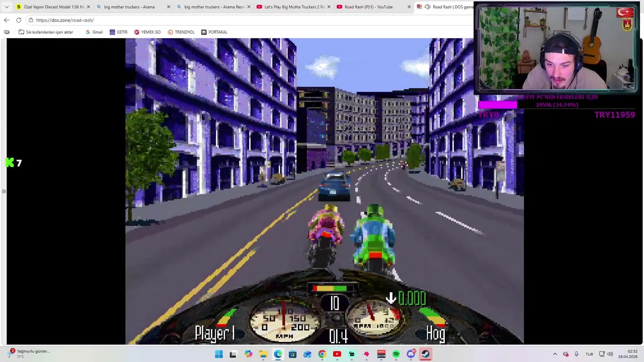Open the PORTAKAL bookmark
The width and height of the screenshot is (644, 362).
click(x=214, y=32)
